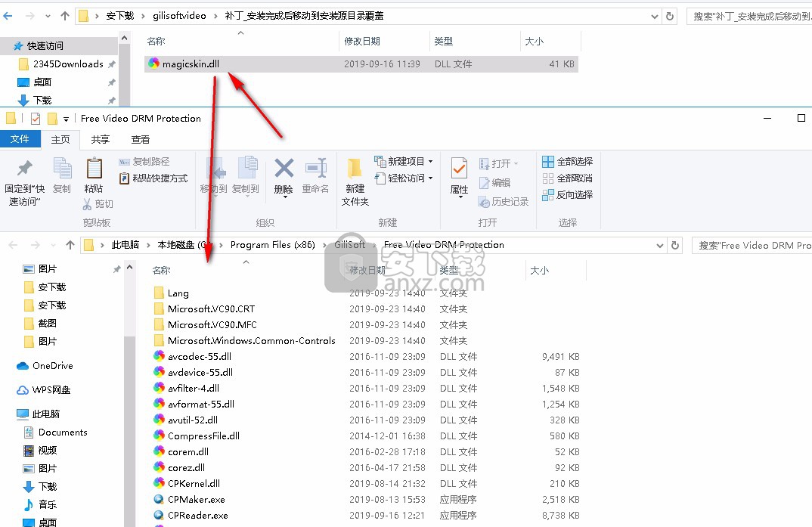This screenshot has width=812, height=527.
Task: Select WPS网盘 in the navigation pane
Action: 44,390
